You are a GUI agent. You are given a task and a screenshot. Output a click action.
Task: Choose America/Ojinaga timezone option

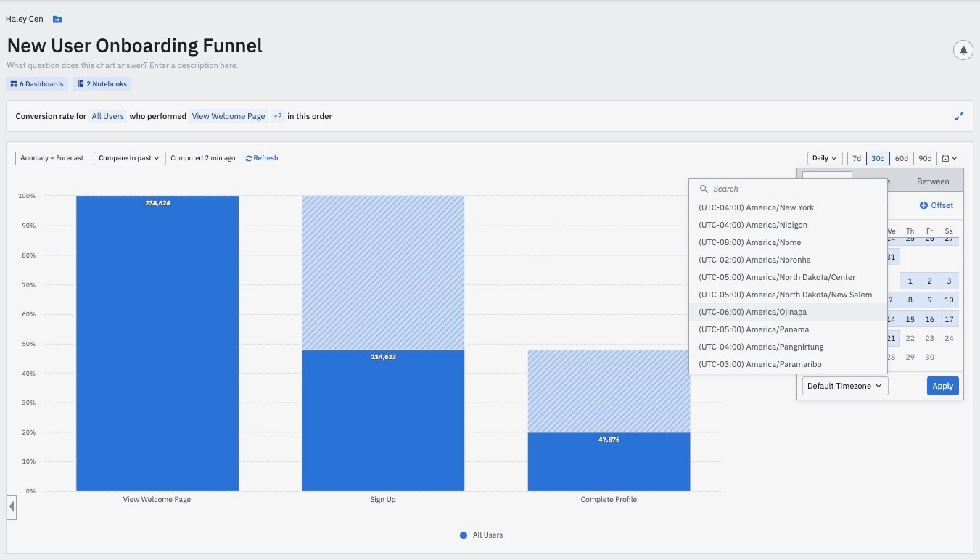tap(788, 312)
